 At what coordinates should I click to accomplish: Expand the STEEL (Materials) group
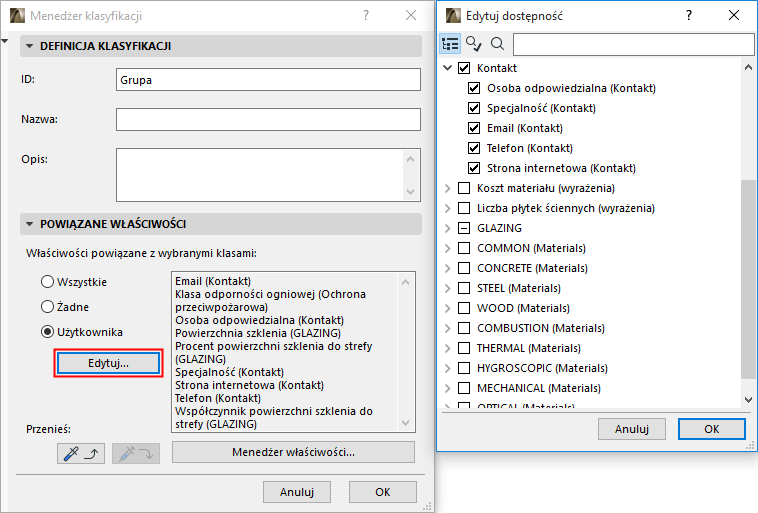pyautogui.click(x=447, y=288)
